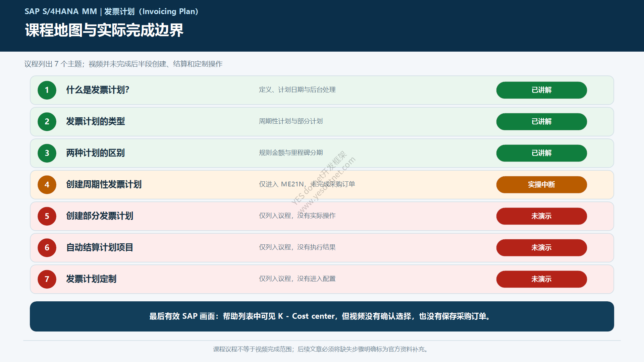Click the red number 6 circle
This screenshot has height=362, width=644.
point(47,248)
